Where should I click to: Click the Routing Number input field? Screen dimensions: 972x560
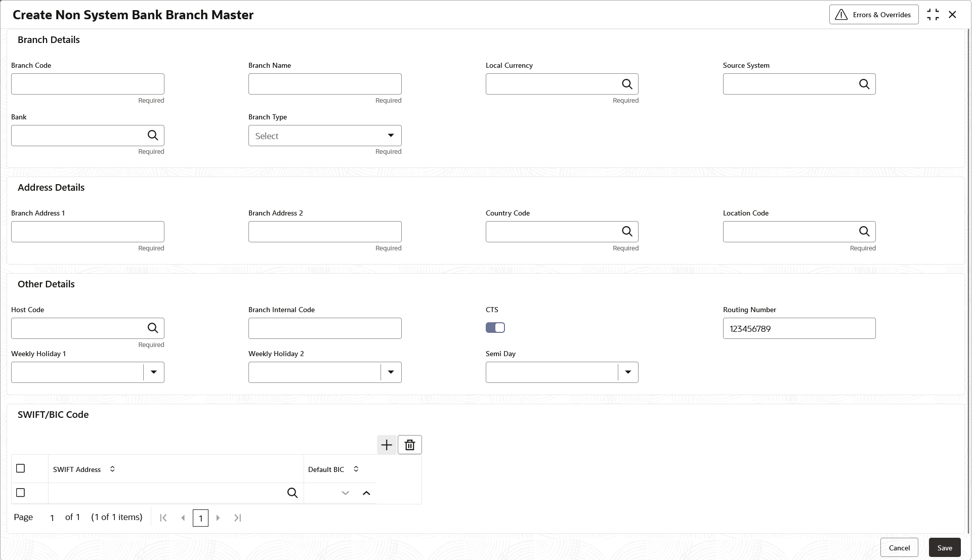tap(799, 328)
